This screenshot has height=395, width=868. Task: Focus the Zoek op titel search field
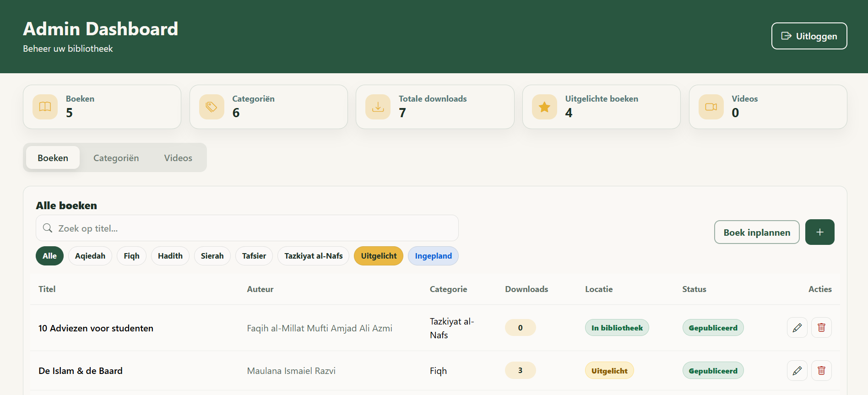point(247,228)
